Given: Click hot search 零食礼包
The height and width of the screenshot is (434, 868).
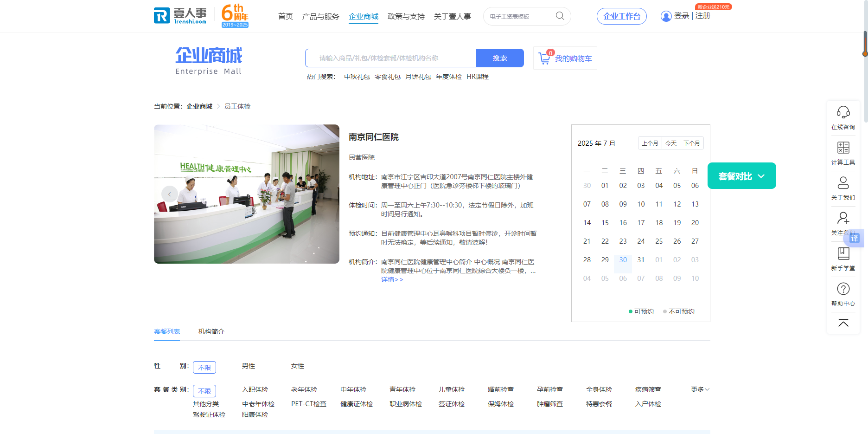Looking at the screenshot, I should coord(388,77).
